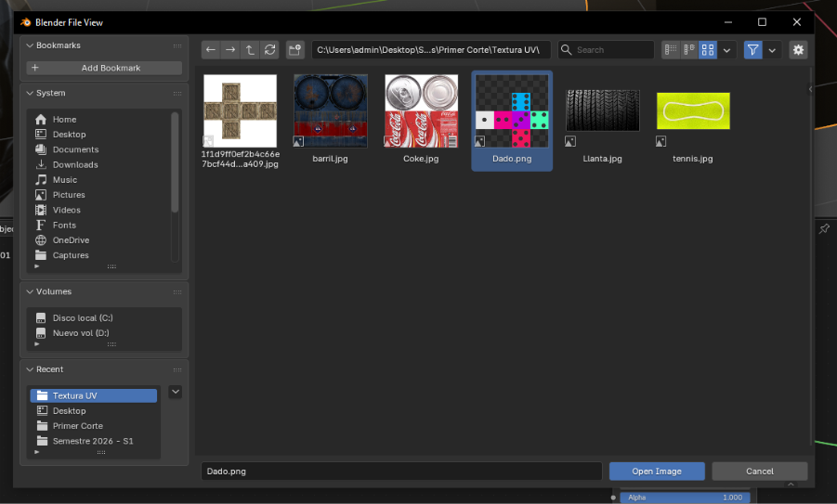
Task: Open display settings dropdown next to thumbnails
Action: 727,50
